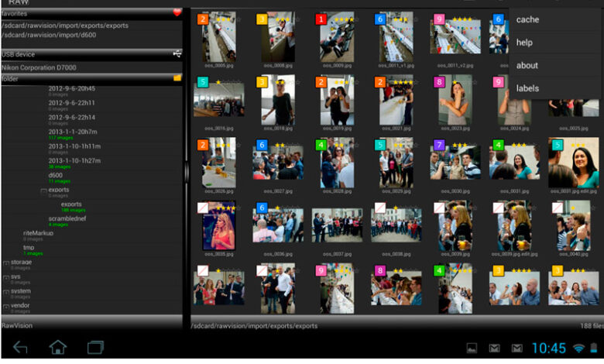Click red label 1 on oos_0009.jpg
The width and height of the screenshot is (604, 364).
tap(321, 19)
